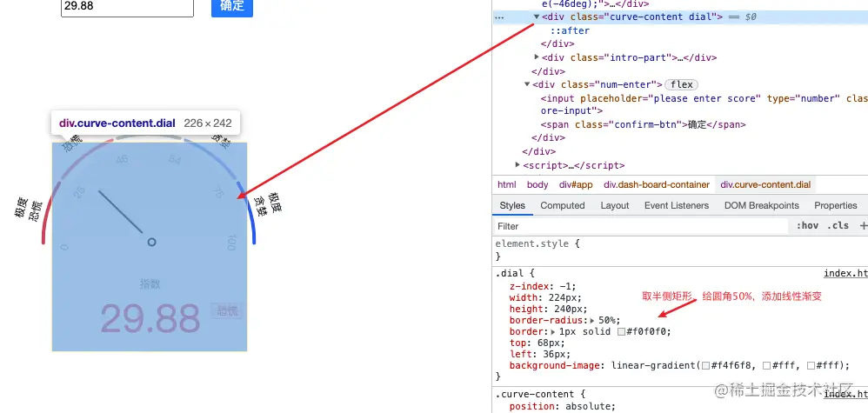Click the plus new style rule icon
Viewport: 868px width, 413px height.
pyautogui.click(x=863, y=226)
